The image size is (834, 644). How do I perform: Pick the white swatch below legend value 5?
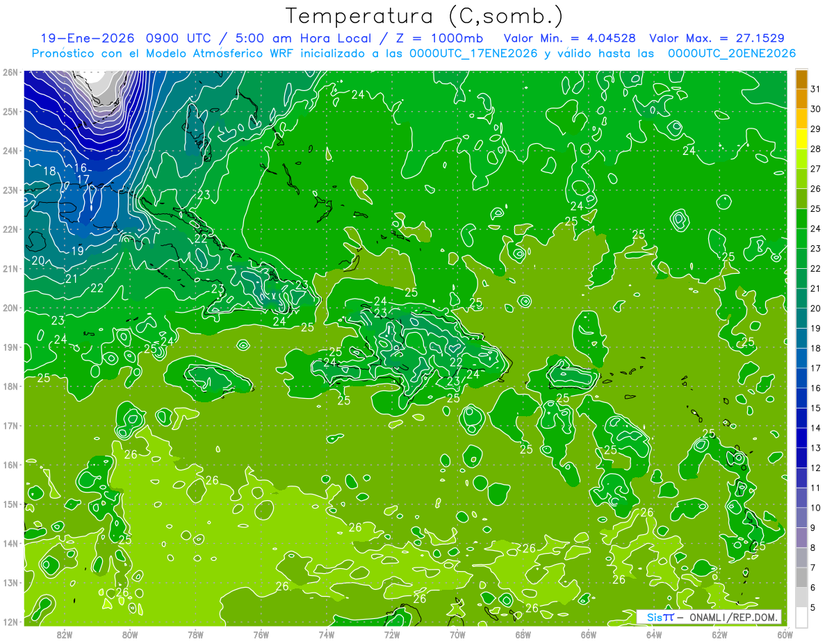801,617
